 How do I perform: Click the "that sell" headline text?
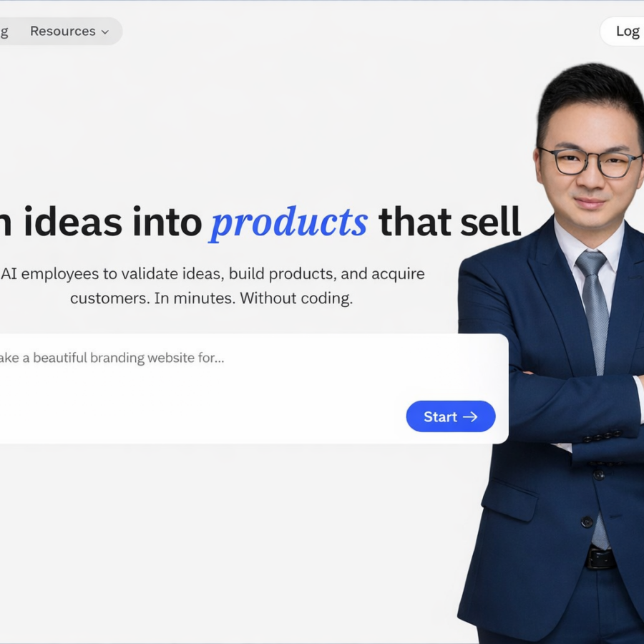click(x=449, y=222)
